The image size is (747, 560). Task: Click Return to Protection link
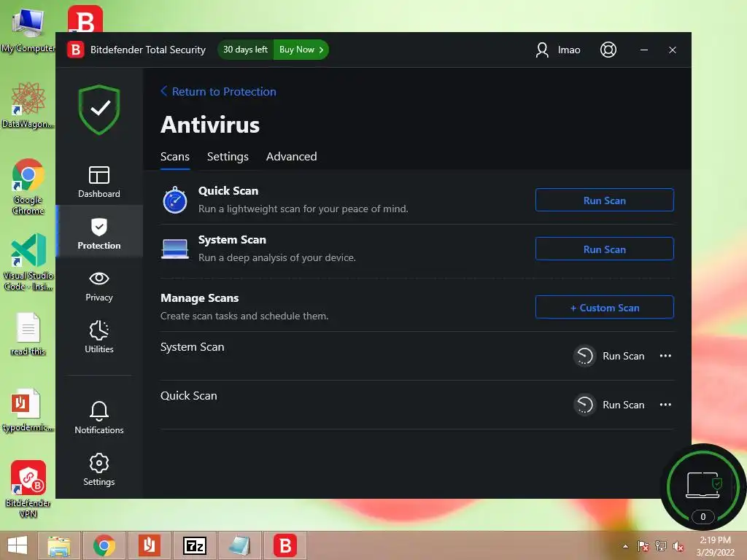(x=218, y=91)
